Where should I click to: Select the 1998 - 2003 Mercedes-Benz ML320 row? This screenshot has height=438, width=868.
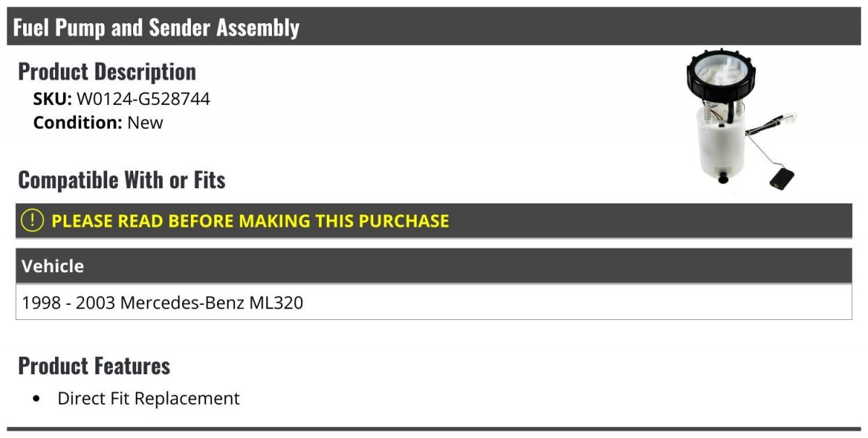pyautogui.click(x=434, y=302)
